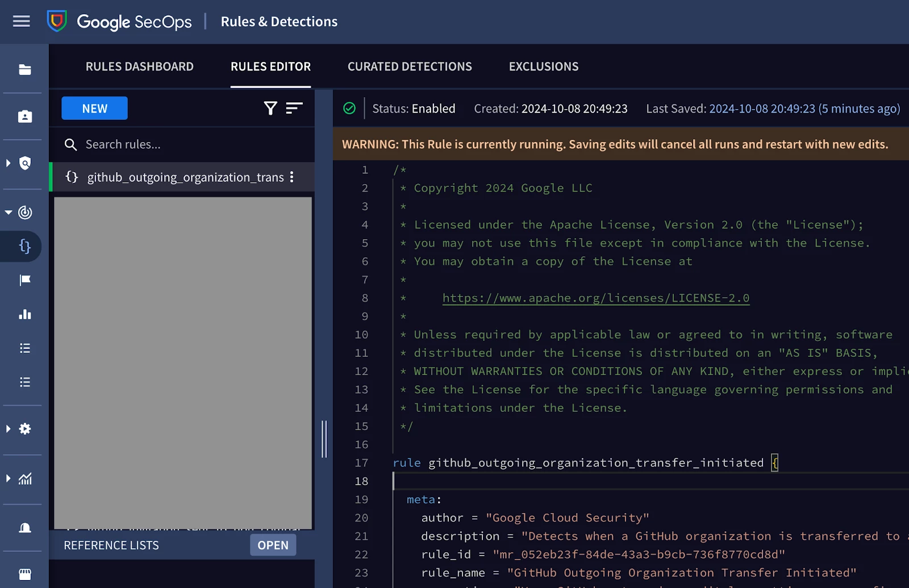Click the search magnifier icon
This screenshot has height=588, width=909.
pos(70,145)
